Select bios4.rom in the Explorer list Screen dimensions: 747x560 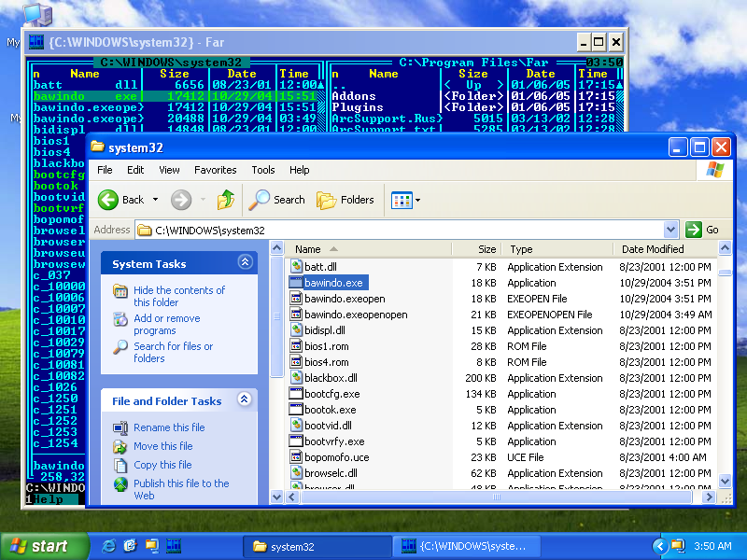[x=326, y=362]
